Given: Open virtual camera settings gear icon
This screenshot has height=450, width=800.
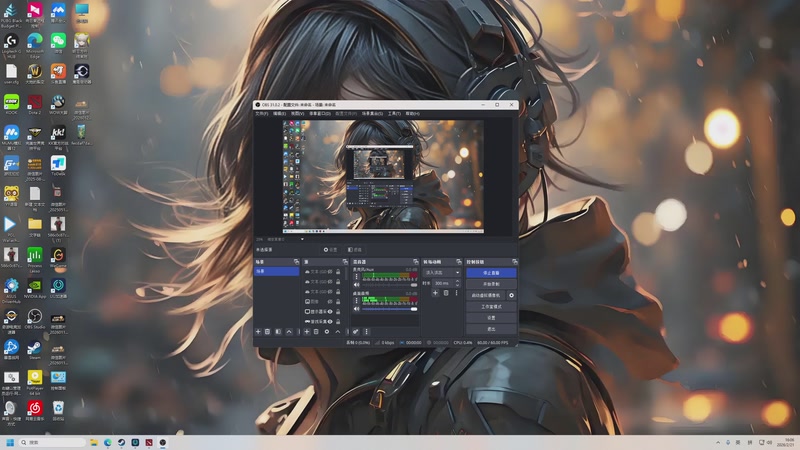Looking at the screenshot, I should 511,295.
